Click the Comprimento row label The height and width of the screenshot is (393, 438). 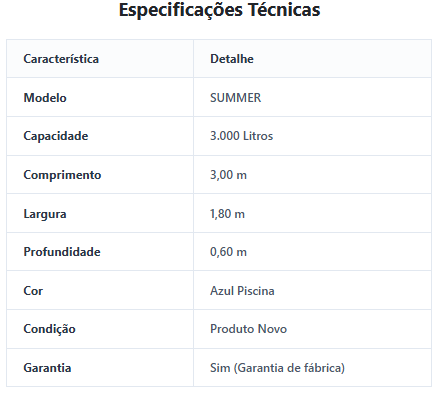(x=62, y=175)
